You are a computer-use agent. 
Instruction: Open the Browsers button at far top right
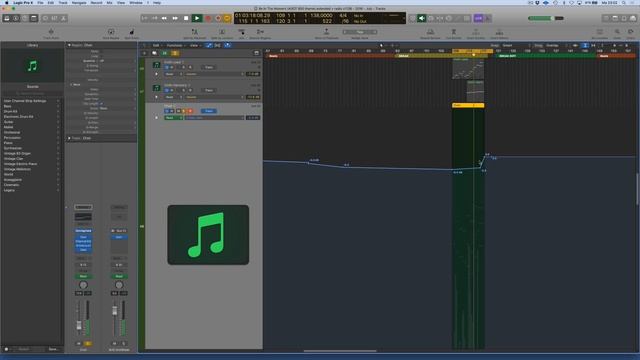point(633,18)
